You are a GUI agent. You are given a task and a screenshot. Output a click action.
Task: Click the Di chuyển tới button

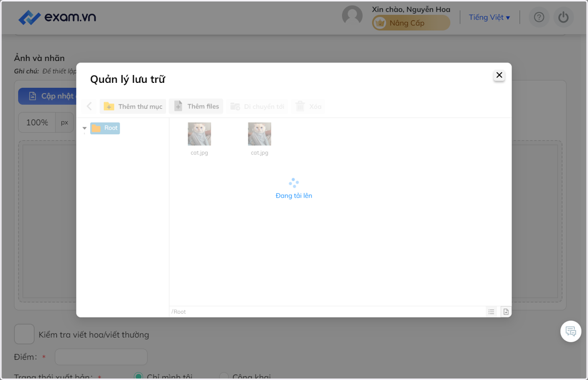pos(257,106)
